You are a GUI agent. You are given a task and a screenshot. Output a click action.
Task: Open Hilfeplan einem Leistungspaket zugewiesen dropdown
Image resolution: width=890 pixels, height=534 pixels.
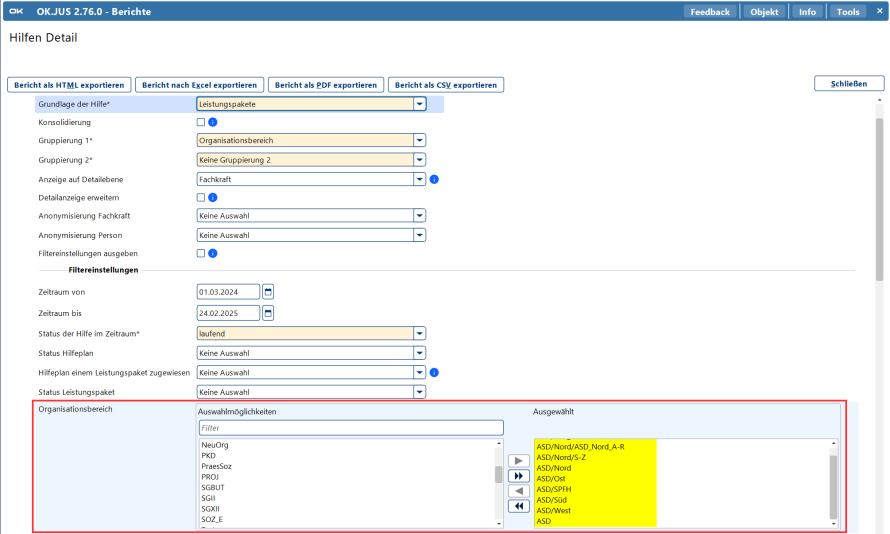point(419,373)
